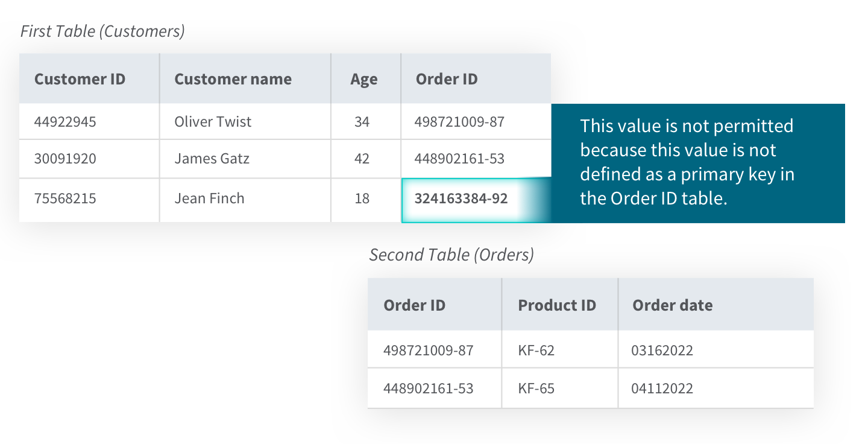Viewport: 868px width, 444px height.
Task: Click Customer ID cell 30091920
Action: pos(89,159)
